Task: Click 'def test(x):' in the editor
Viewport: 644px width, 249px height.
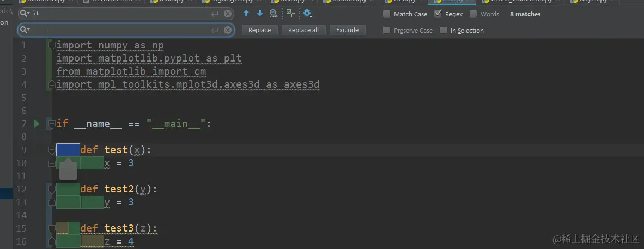Action: pyautogui.click(x=116, y=150)
